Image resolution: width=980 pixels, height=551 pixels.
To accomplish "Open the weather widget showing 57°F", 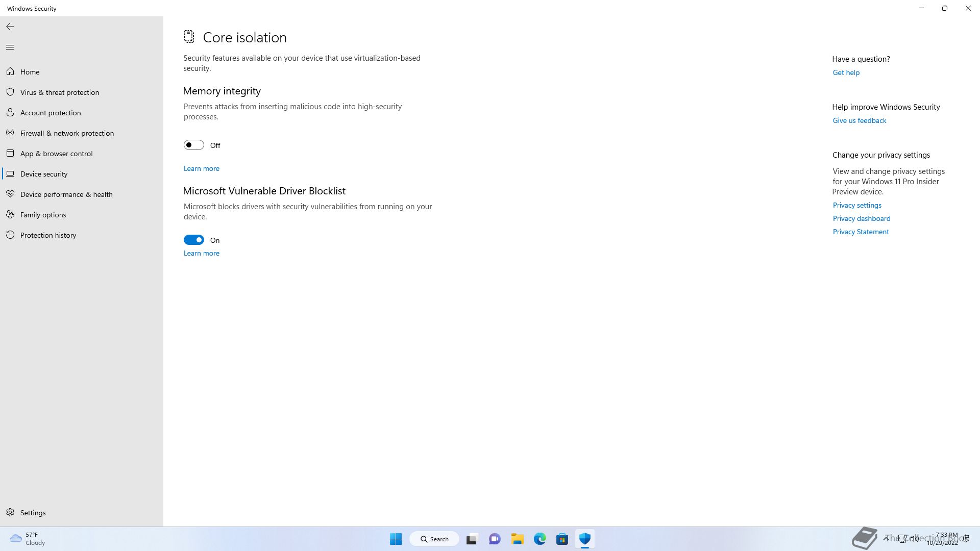I will pyautogui.click(x=28, y=539).
